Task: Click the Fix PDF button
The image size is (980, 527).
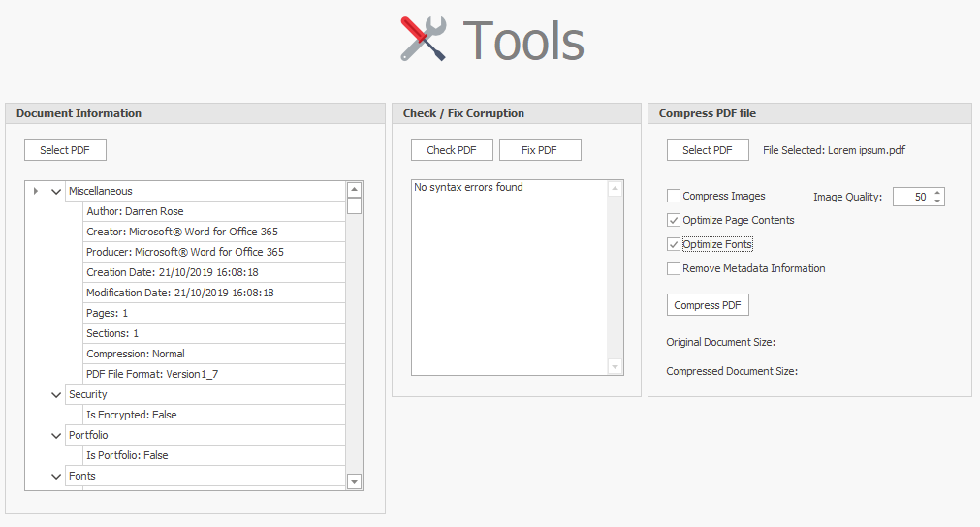Action: pyautogui.click(x=539, y=150)
